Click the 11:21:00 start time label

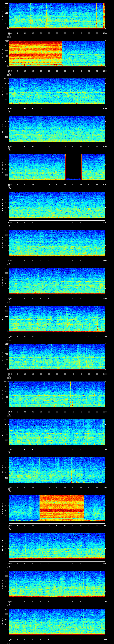tap(9, 298)
